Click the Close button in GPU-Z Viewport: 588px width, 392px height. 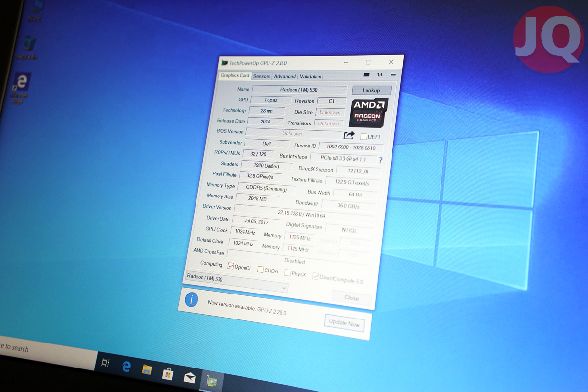[x=351, y=297]
